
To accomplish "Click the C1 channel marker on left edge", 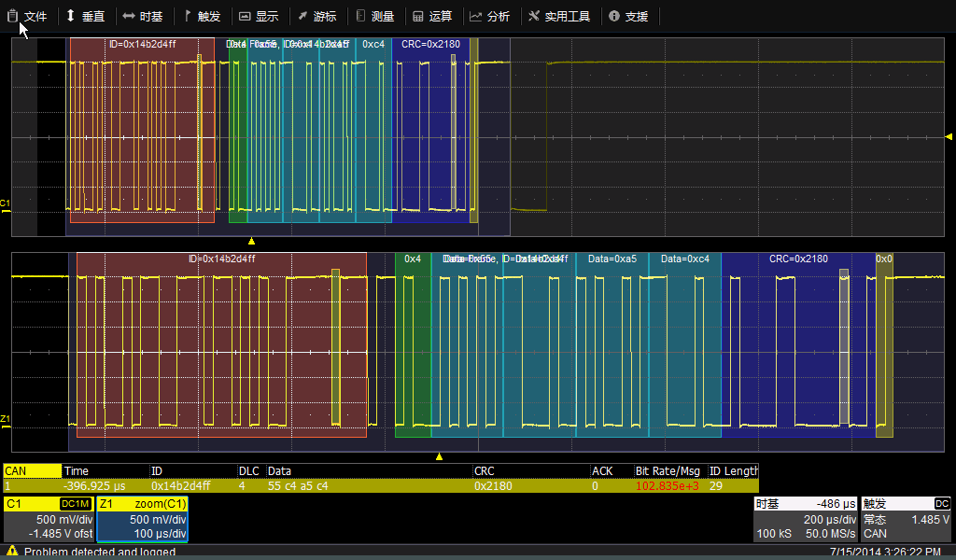I will tap(5, 206).
